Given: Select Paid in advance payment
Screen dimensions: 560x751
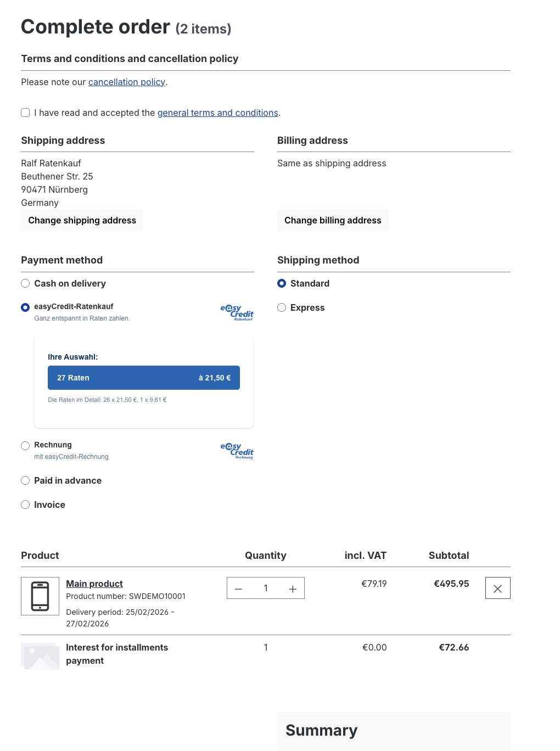Looking at the screenshot, I should pos(25,480).
